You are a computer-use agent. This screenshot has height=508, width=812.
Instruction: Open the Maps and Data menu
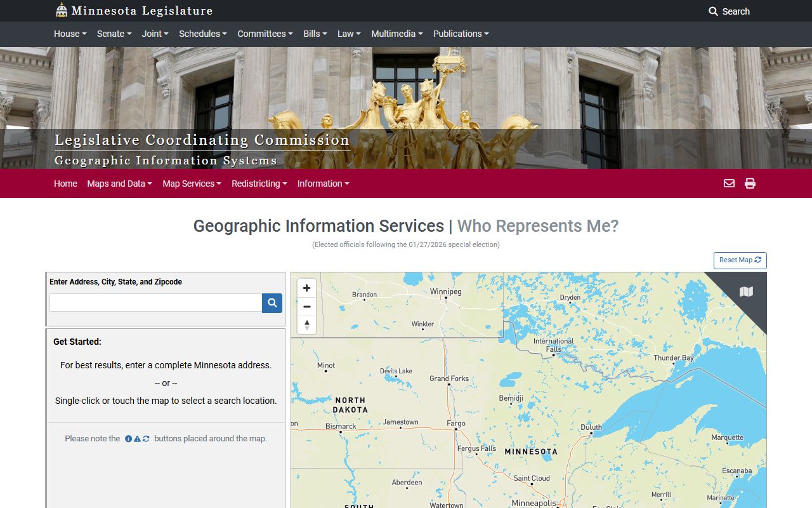click(120, 184)
